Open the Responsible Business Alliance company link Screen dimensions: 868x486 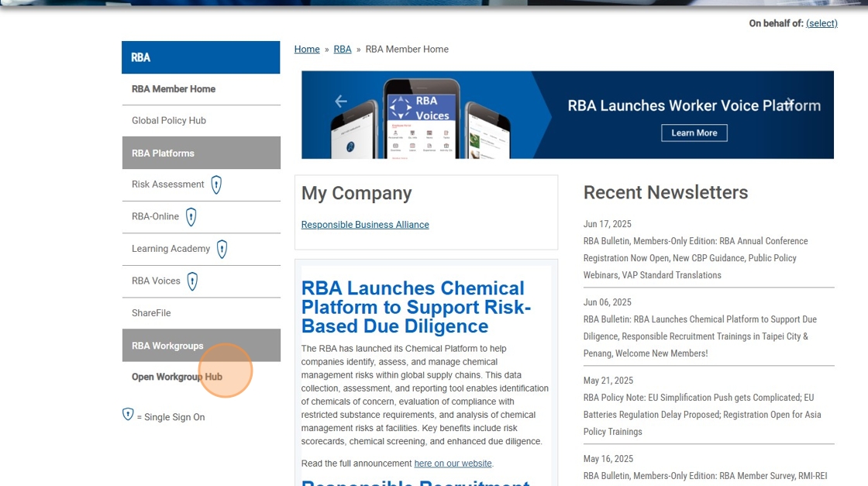coord(365,225)
